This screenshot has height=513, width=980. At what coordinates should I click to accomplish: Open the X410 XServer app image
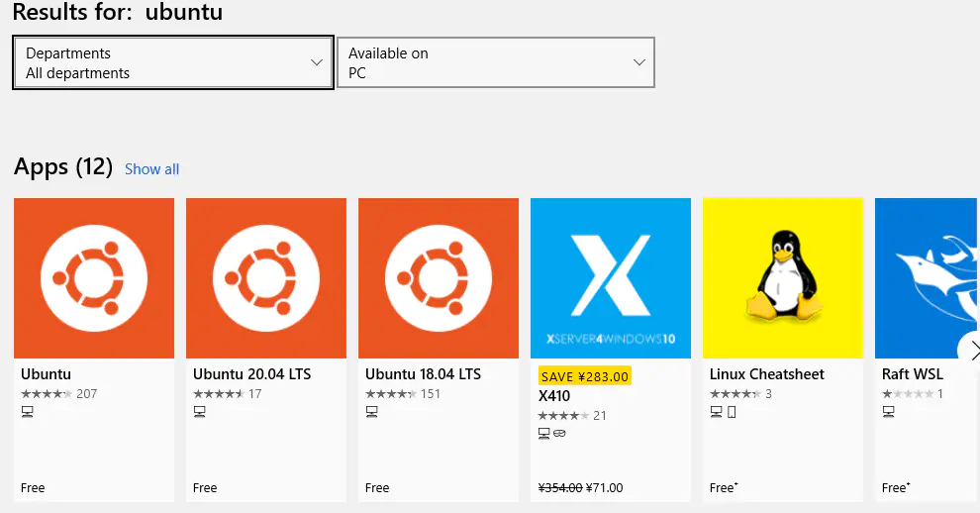pos(611,278)
